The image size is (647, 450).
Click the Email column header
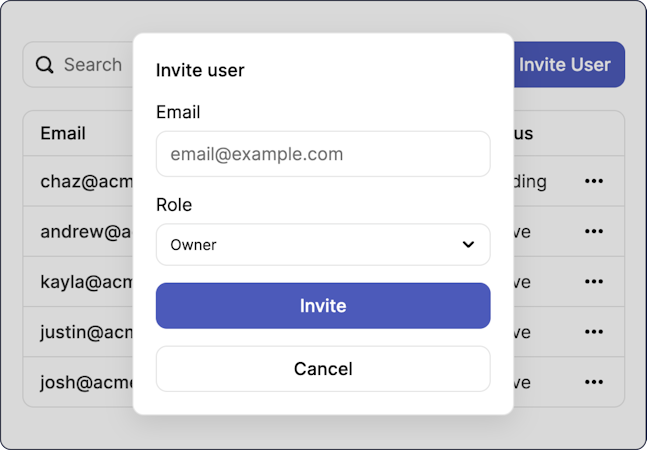[63, 133]
